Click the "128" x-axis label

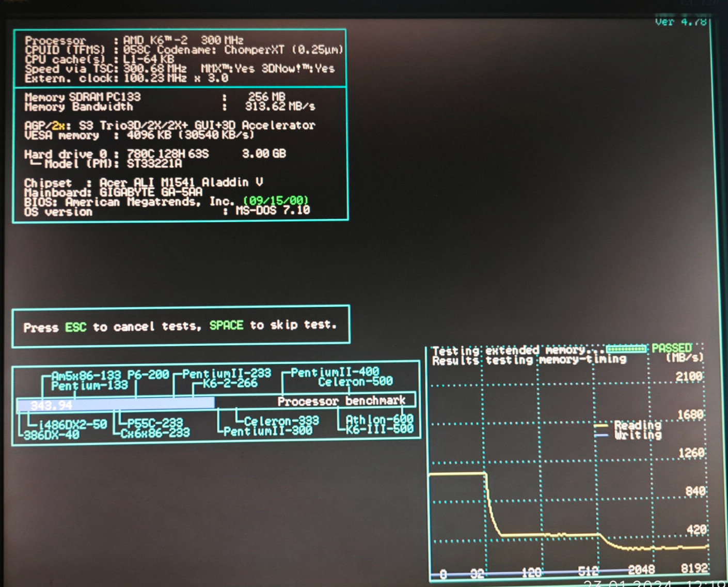point(532,572)
